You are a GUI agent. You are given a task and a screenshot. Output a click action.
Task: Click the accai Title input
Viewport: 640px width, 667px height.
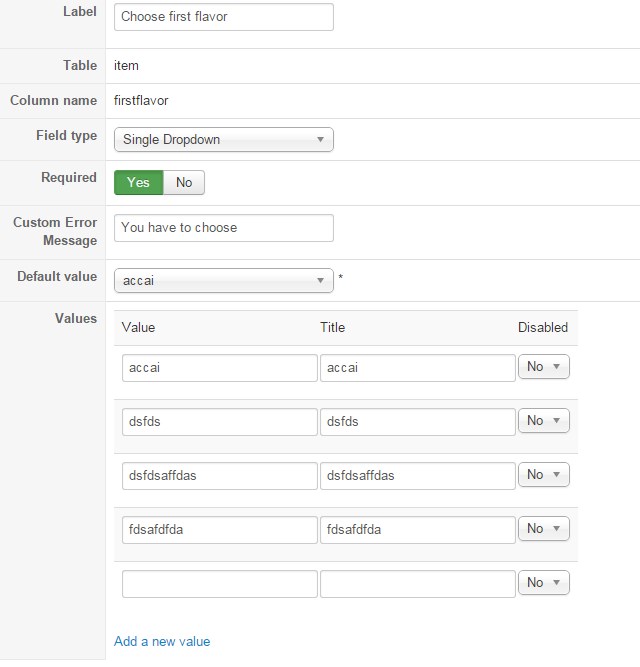coord(417,368)
